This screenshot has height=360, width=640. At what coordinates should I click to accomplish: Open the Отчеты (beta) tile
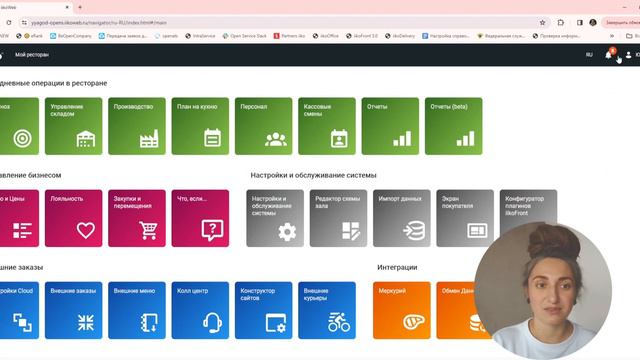coord(453,126)
